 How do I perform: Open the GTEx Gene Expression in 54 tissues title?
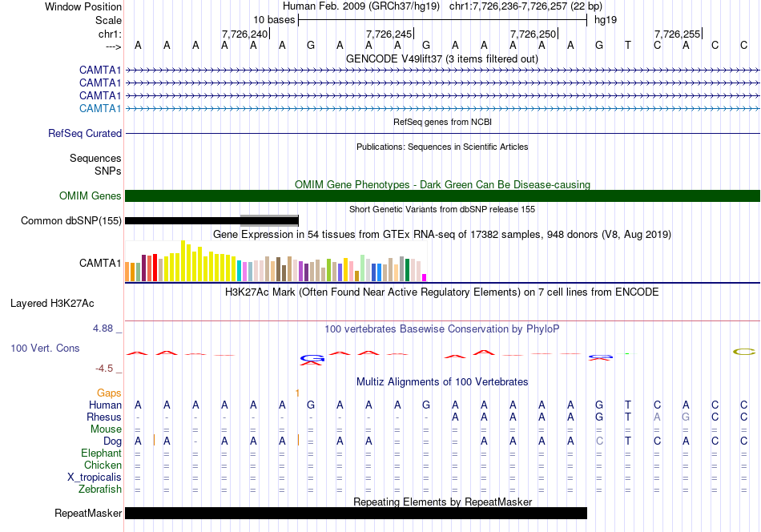(x=442, y=235)
